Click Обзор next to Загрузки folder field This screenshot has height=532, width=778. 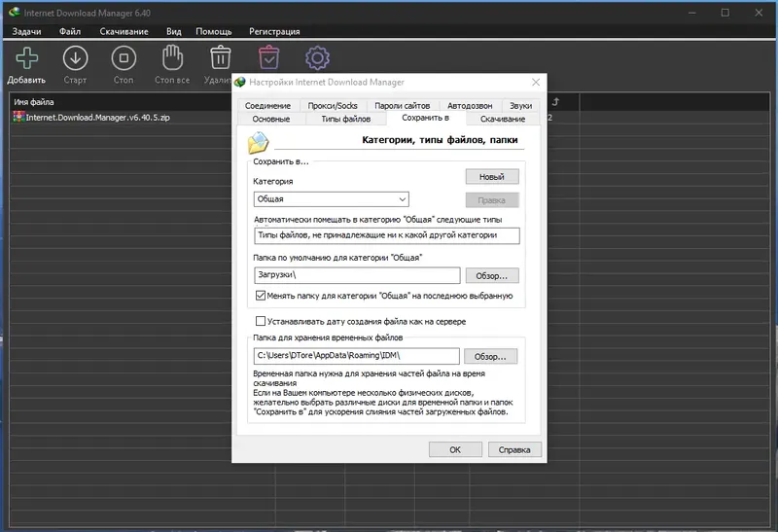tap(492, 275)
